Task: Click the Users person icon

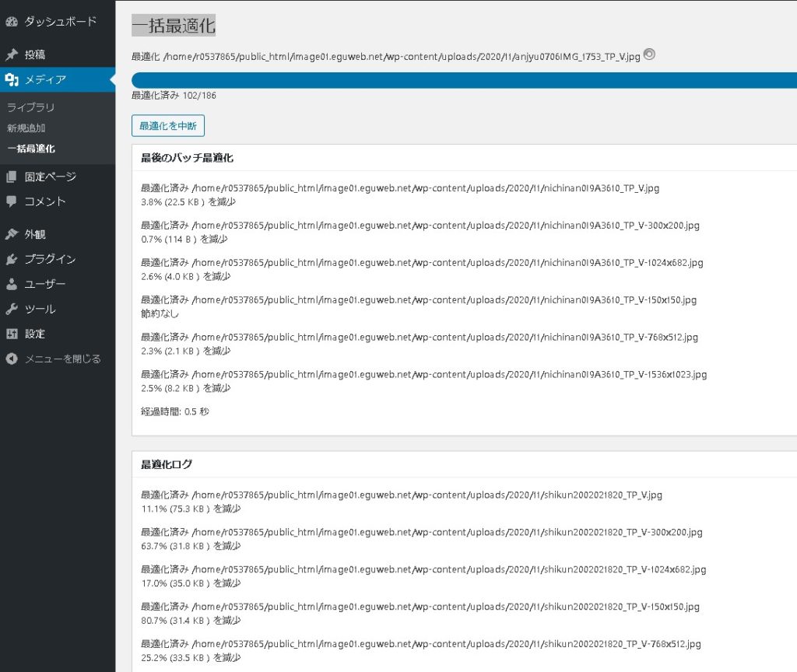Action: click(12, 284)
